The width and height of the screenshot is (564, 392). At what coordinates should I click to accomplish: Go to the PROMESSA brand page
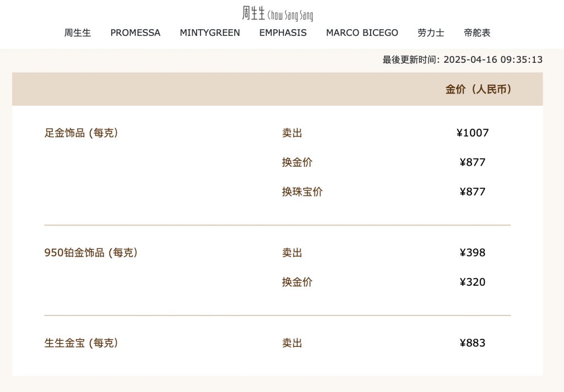click(x=135, y=33)
